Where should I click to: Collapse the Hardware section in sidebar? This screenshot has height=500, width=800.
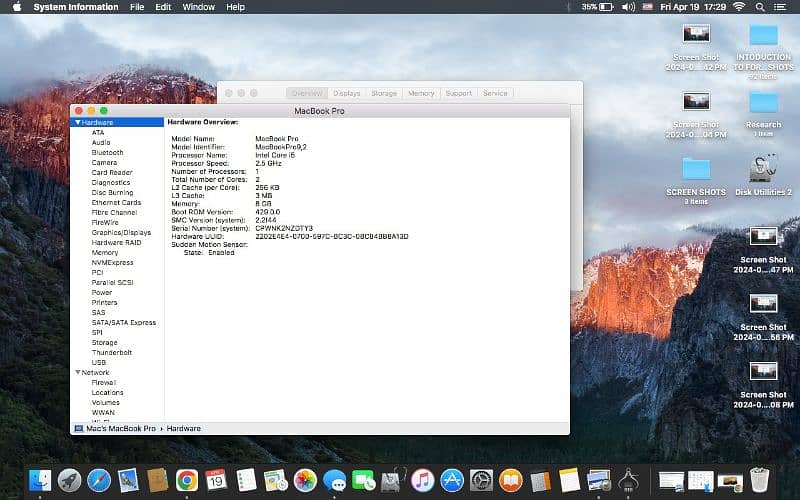coord(77,122)
